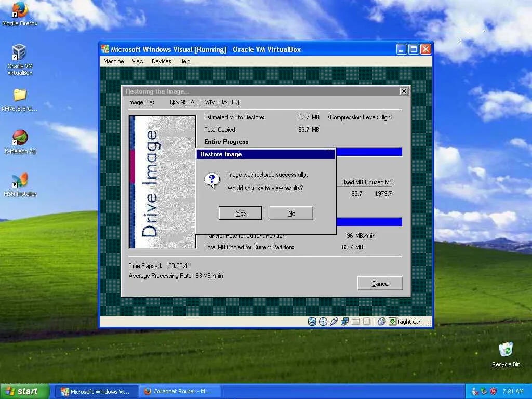Image resolution: width=532 pixels, height=399 pixels.
Task: Click the Entire Progress bar
Action: (369, 152)
